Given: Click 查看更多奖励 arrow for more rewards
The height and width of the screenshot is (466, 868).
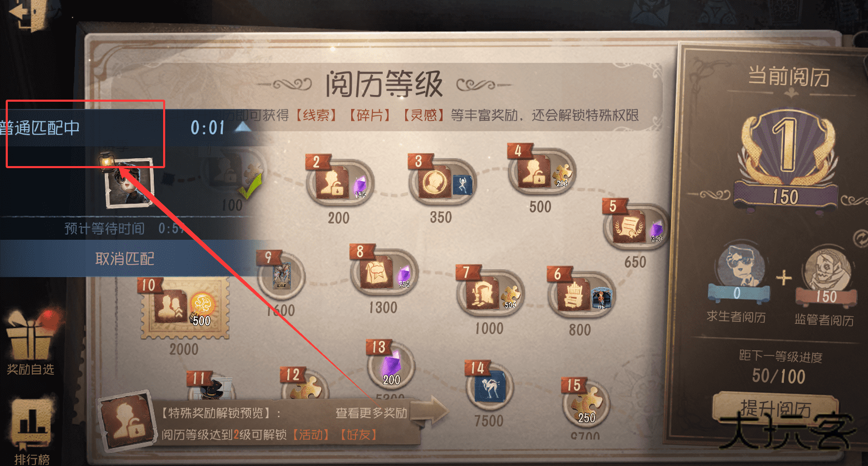Looking at the screenshot, I should pos(391,414).
